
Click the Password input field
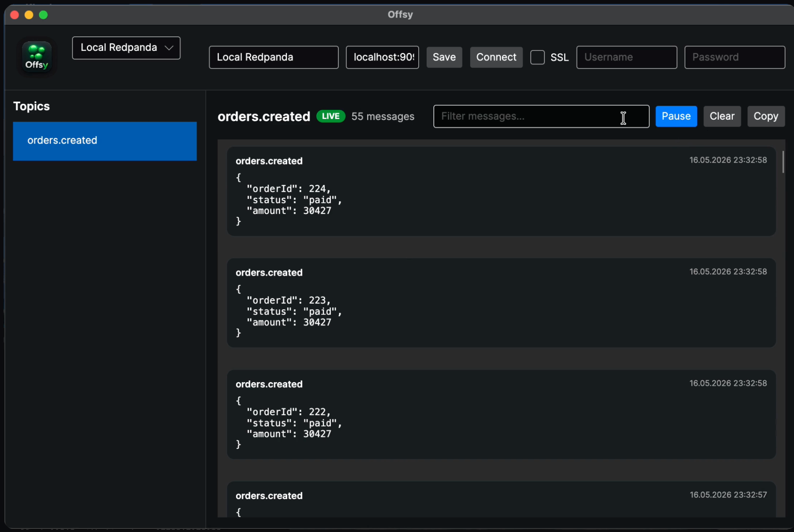(x=735, y=57)
